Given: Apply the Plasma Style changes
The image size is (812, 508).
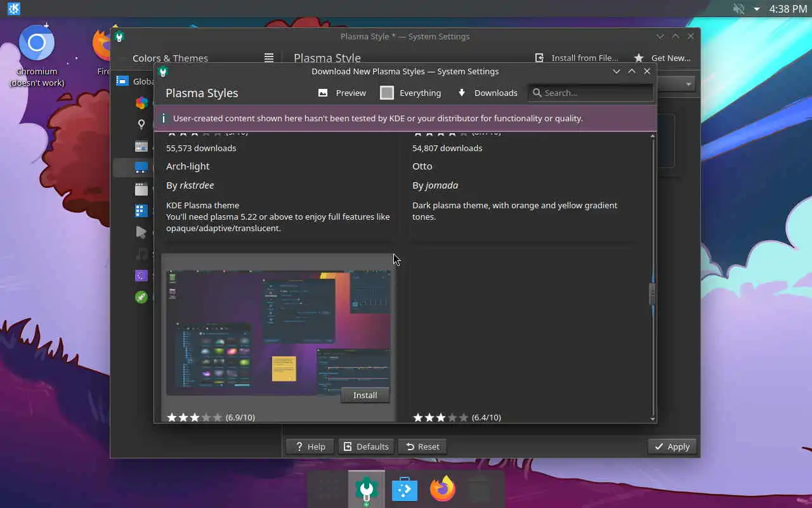Looking at the screenshot, I should pos(672,446).
